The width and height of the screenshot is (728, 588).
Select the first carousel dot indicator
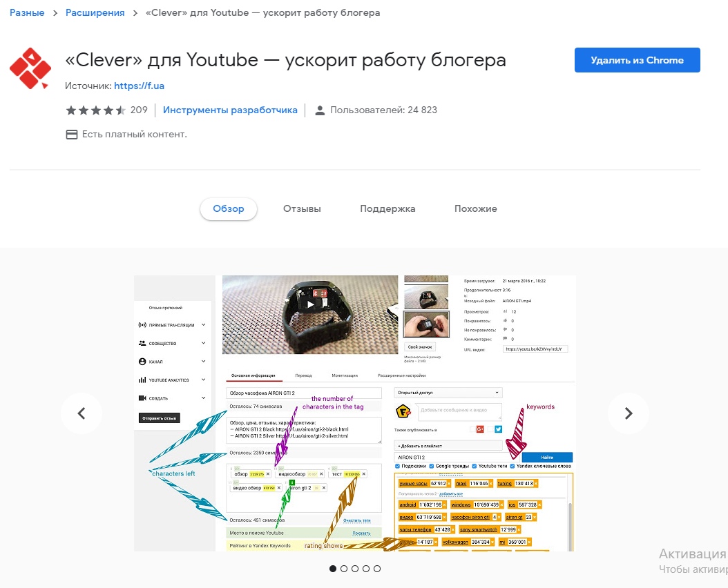coord(332,569)
